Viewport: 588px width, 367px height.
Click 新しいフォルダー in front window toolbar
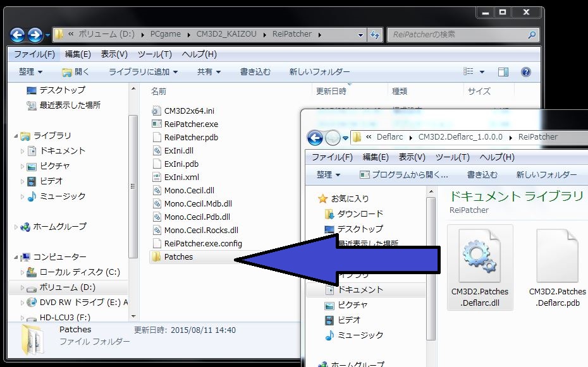point(546,175)
